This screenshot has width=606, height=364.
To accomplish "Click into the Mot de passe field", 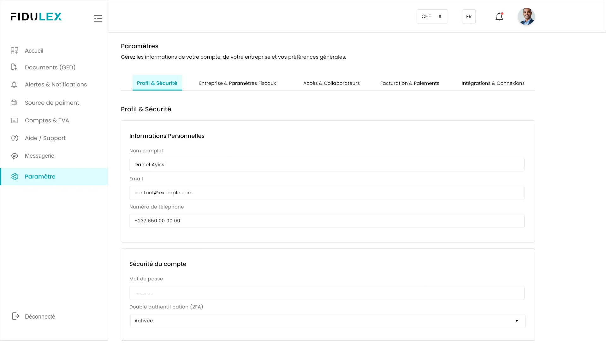I will [327, 293].
